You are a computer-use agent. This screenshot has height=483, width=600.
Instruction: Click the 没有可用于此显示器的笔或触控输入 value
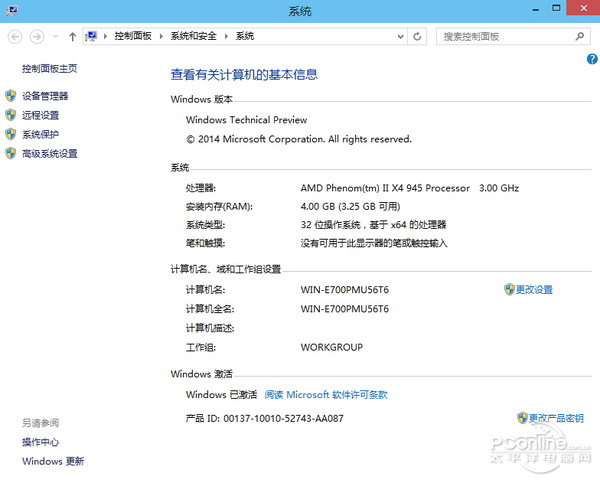pyautogui.click(x=374, y=243)
